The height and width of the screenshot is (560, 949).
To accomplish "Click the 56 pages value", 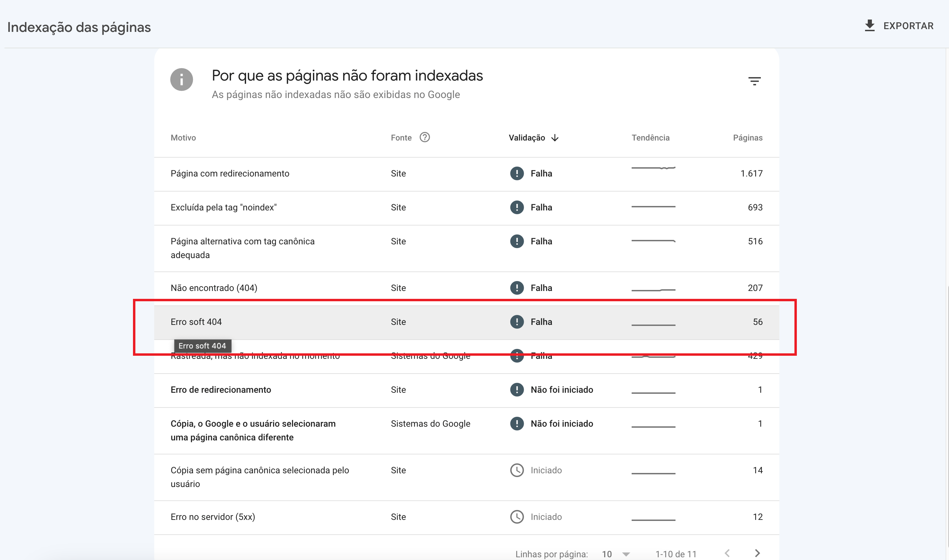I will pyautogui.click(x=757, y=322).
